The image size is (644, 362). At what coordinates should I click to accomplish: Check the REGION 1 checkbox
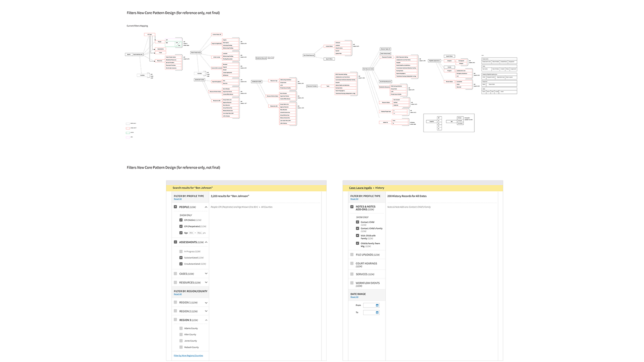[175, 302]
